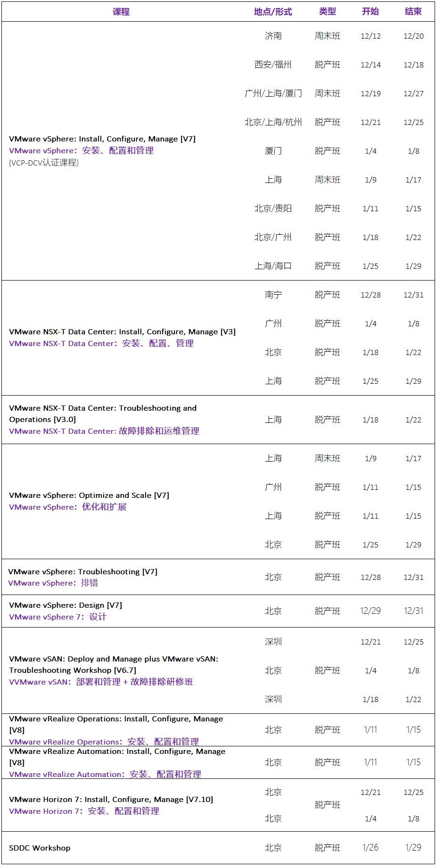Open the vSAN 部署和管理 + 故障排除研修班 link

[101, 682]
